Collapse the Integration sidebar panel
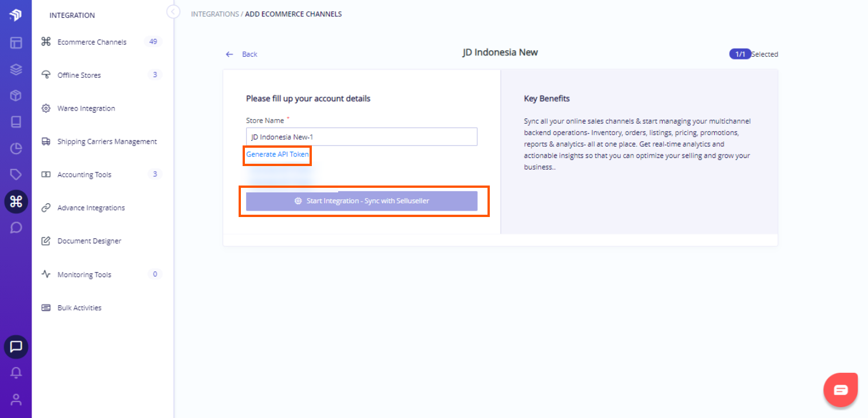This screenshot has width=868, height=418. pyautogui.click(x=173, y=11)
